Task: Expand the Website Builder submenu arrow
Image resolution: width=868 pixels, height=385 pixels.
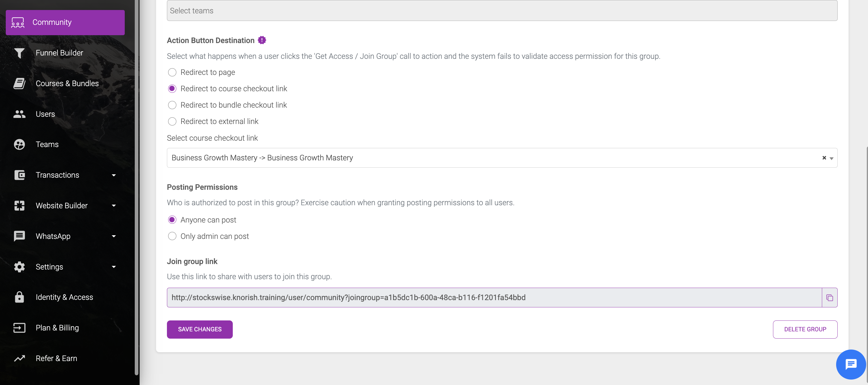Action: [x=114, y=206]
